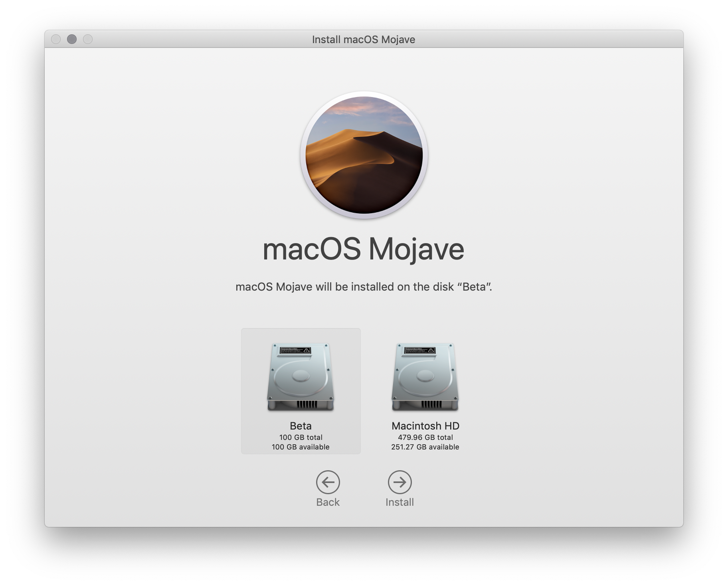The image size is (728, 586).
Task: Click the Install arrow circle icon
Action: [x=400, y=482]
